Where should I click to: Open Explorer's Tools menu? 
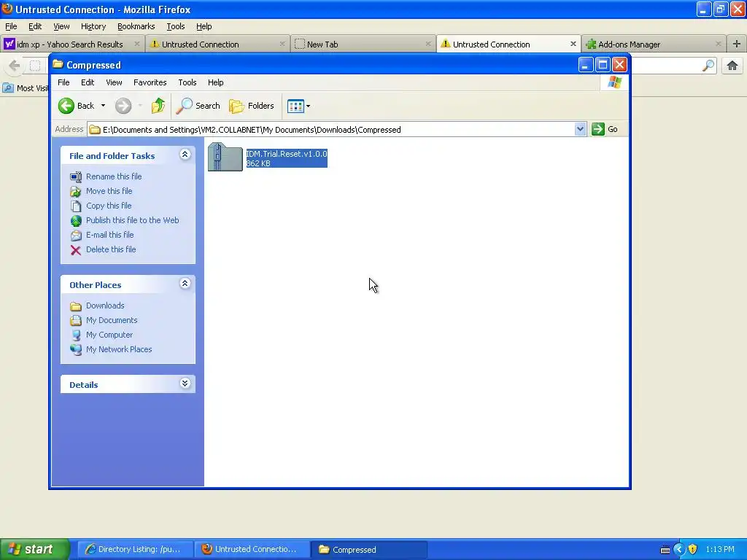coord(187,82)
